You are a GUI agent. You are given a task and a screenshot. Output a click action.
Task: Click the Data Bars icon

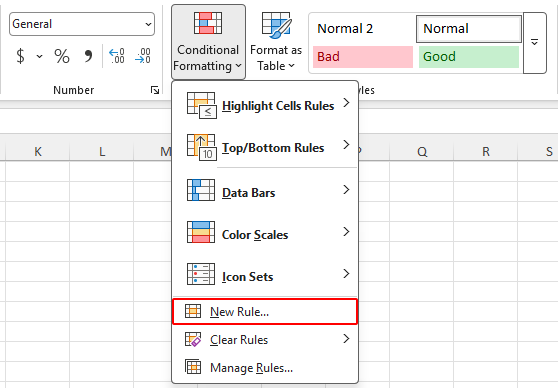tap(201, 190)
